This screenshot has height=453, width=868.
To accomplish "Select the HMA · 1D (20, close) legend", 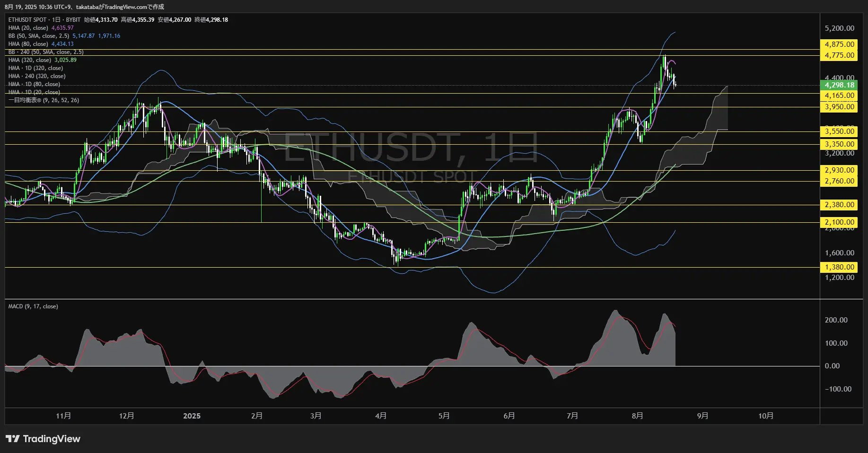I will click(x=34, y=92).
